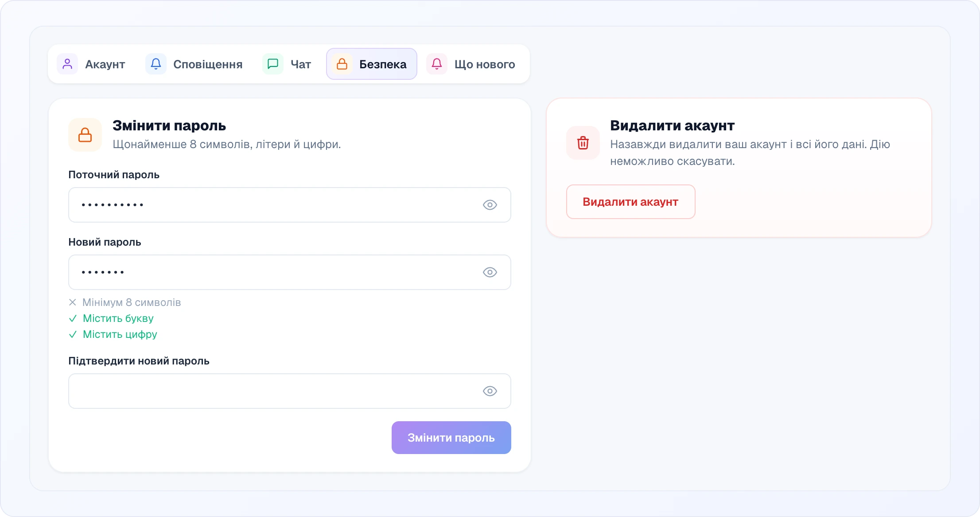Click the orange lock icon in Безпека tab
This screenshot has height=517, width=980.
point(342,64)
